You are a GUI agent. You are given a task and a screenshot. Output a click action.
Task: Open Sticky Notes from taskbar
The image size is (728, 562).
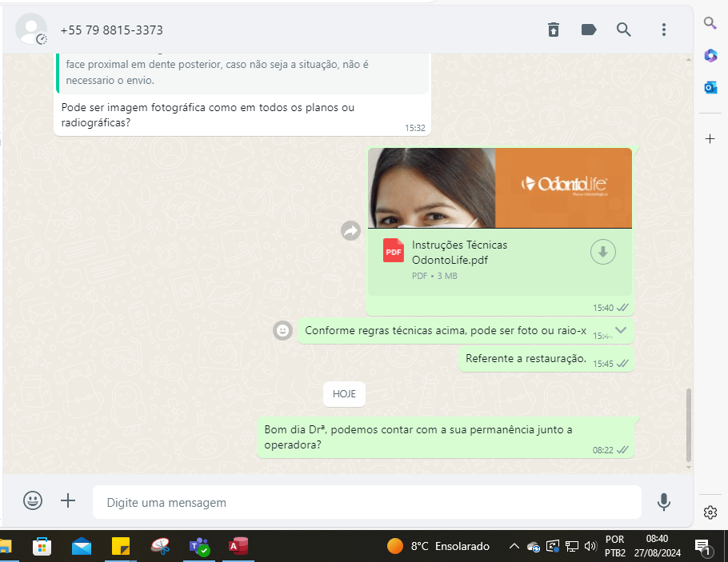pyautogui.click(x=121, y=546)
